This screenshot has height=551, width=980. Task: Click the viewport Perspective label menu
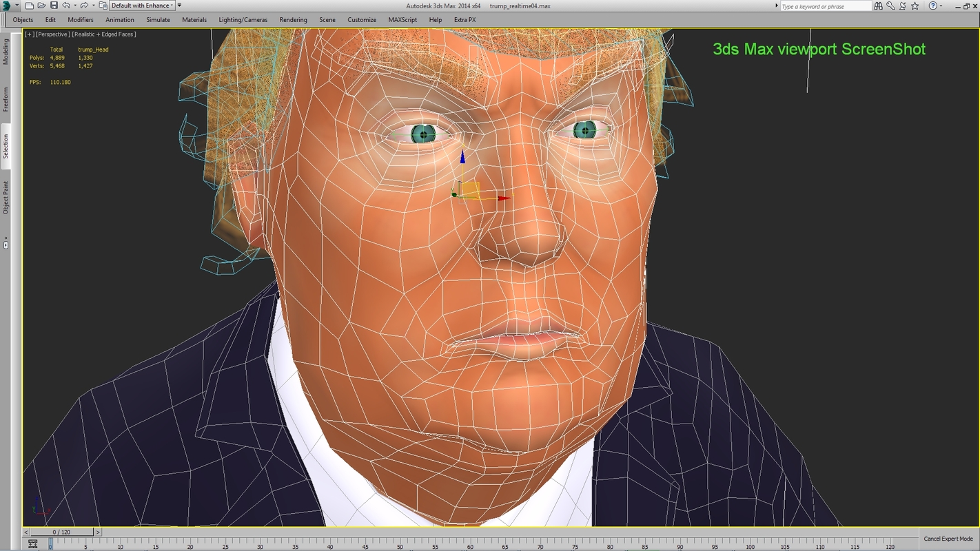(x=52, y=34)
